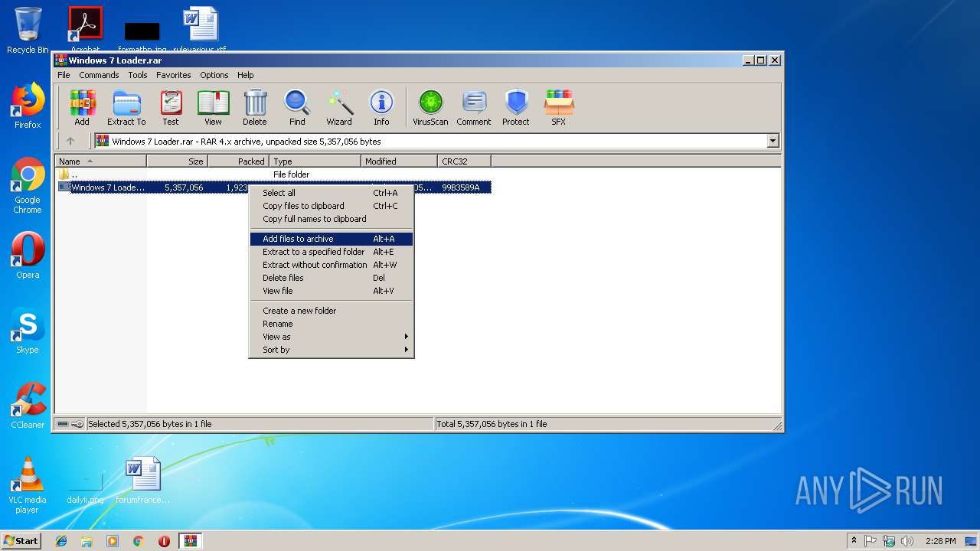Open the Favorites menu
980x551 pixels.
coord(174,75)
